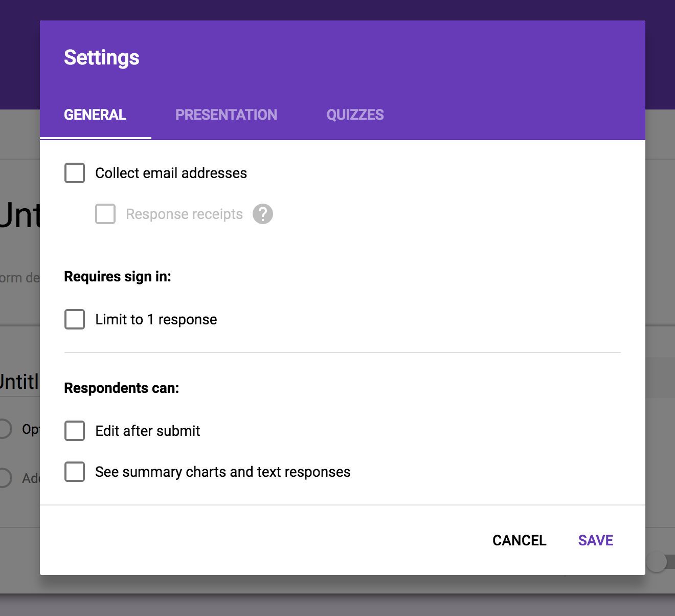Image resolution: width=675 pixels, height=616 pixels.
Task: Check the See summary charts checkbox
Action: point(75,472)
